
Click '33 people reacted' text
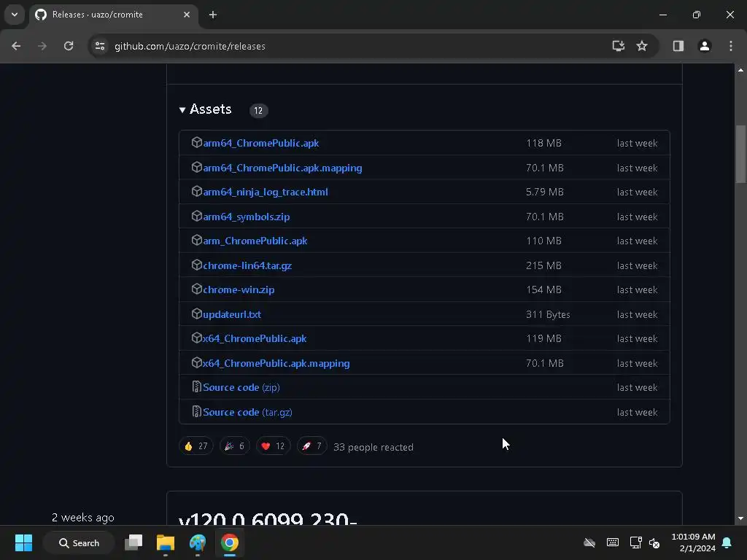373,447
